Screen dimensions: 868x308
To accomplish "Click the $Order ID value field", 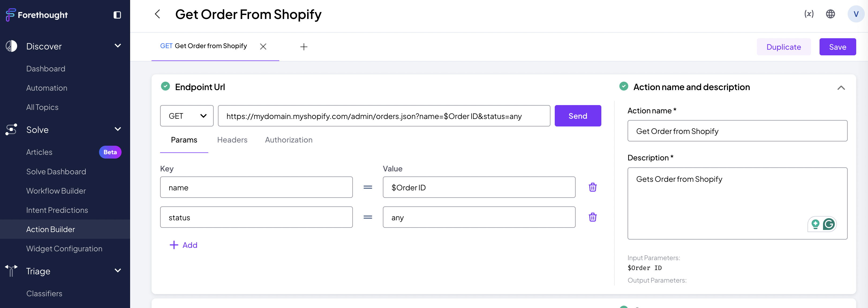I will point(479,187).
